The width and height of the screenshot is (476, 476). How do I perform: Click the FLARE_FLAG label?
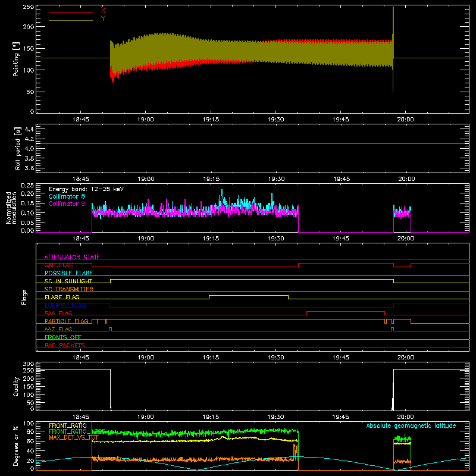(62, 297)
